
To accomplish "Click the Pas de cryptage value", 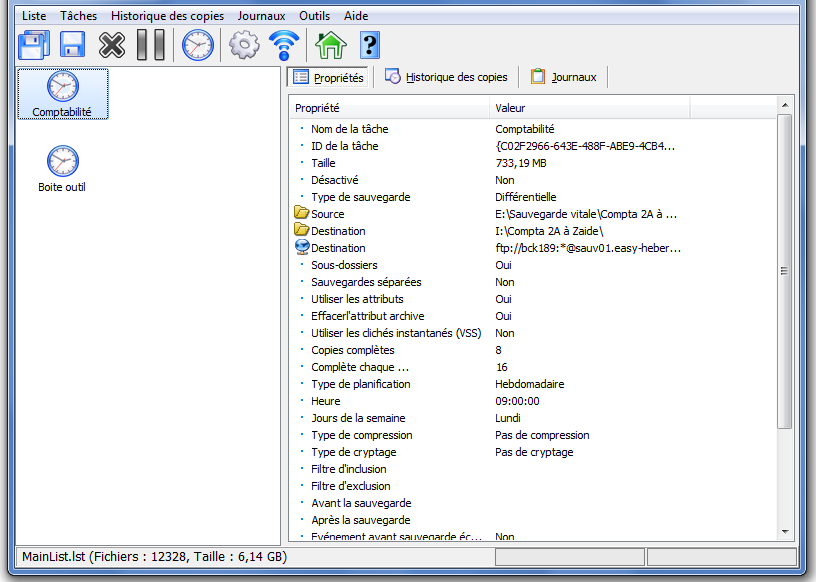I will click(534, 452).
